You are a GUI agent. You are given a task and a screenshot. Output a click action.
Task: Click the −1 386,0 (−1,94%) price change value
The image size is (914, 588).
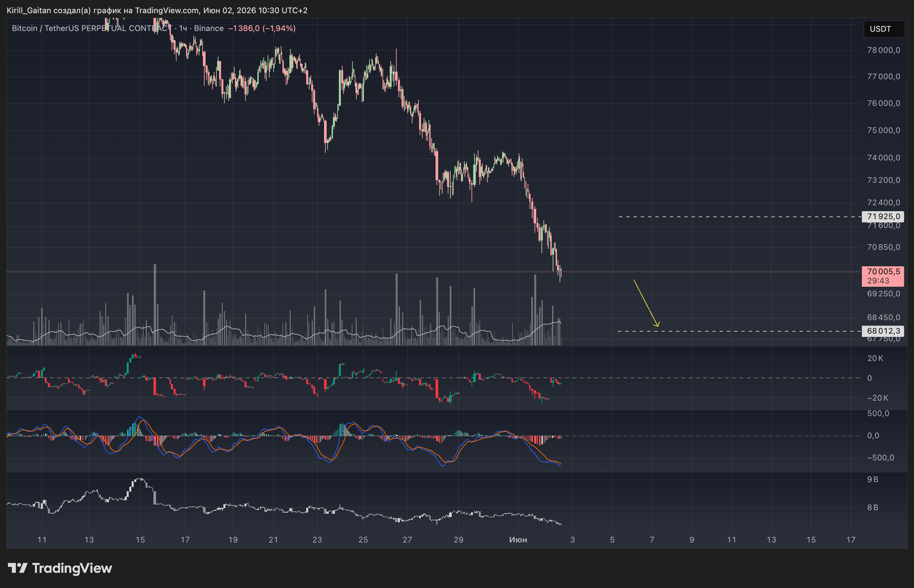coord(262,28)
